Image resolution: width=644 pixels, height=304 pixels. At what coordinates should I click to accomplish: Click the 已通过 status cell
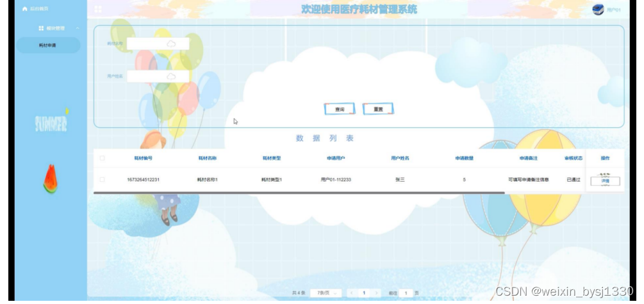click(574, 180)
